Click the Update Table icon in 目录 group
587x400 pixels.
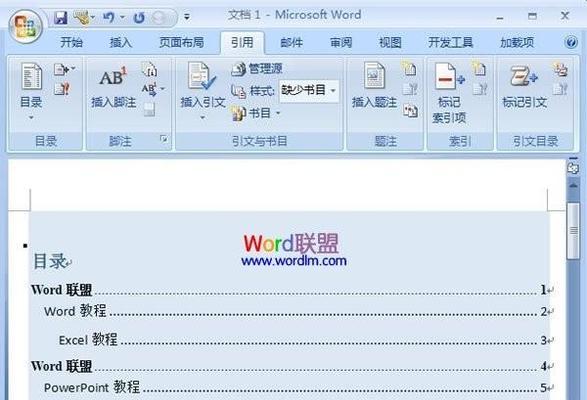61,89
